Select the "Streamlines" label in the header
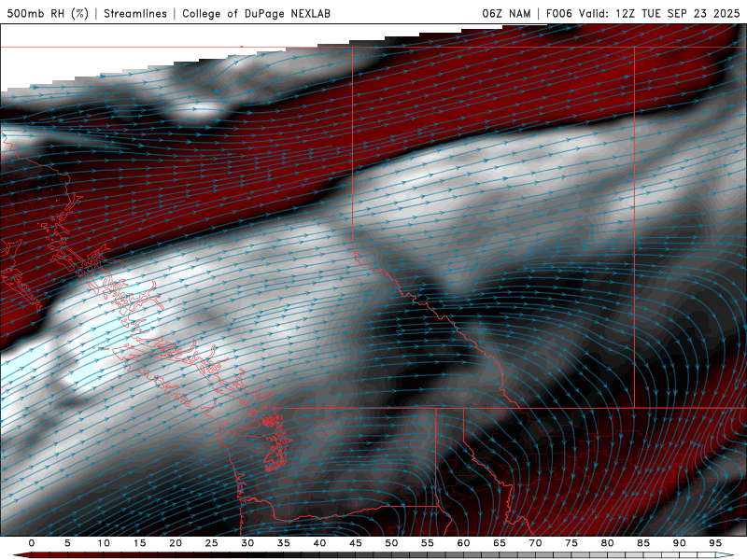747x560 pixels. click(x=135, y=13)
